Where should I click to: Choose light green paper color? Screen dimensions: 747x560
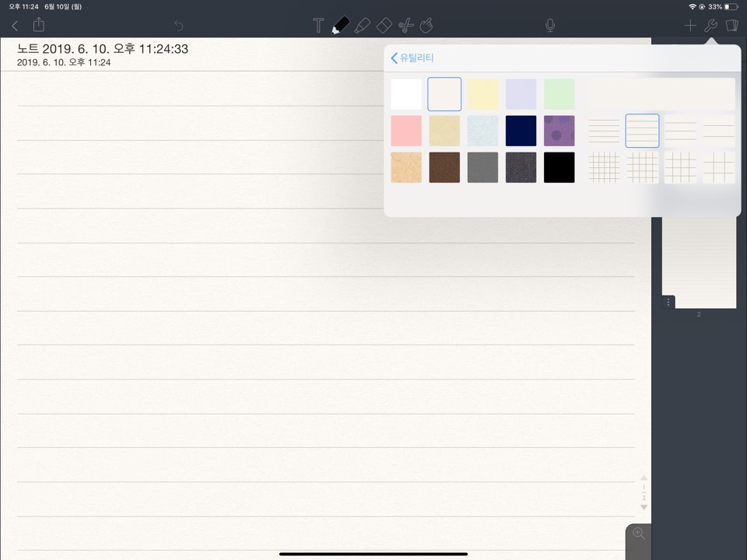click(x=559, y=94)
